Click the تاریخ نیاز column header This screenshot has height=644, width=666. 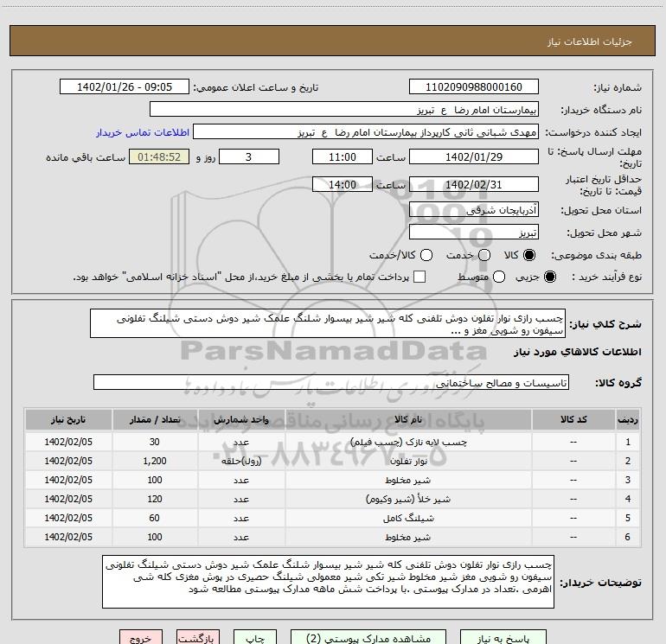[68, 419]
